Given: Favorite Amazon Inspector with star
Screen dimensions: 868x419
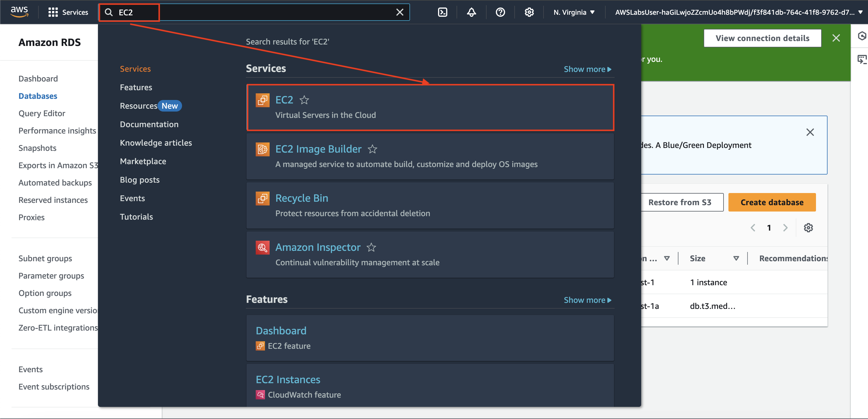Looking at the screenshot, I should [x=371, y=247].
